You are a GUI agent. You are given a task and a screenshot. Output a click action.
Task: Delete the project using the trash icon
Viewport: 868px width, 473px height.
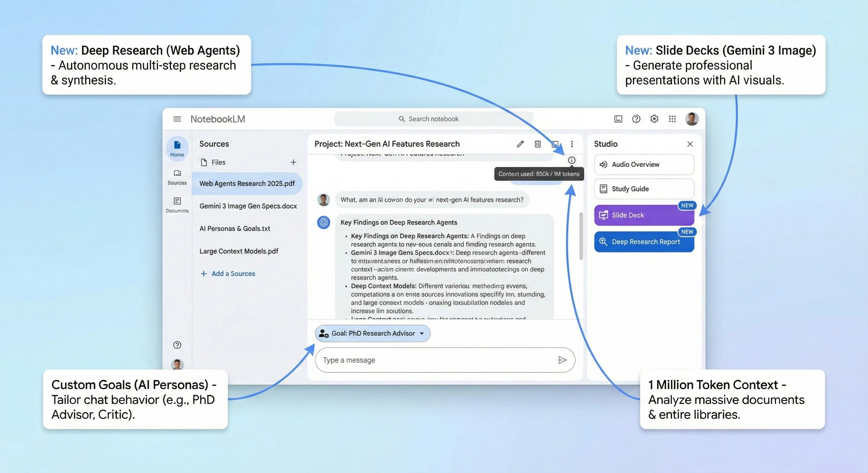pos(538,144)
